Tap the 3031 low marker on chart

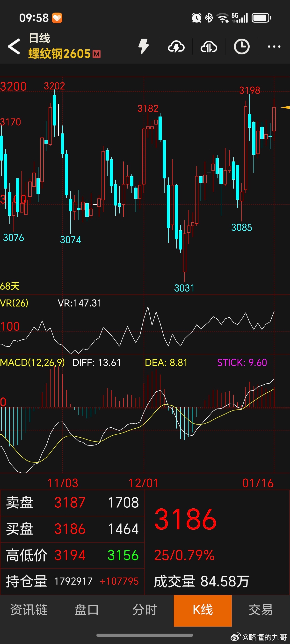184,288
